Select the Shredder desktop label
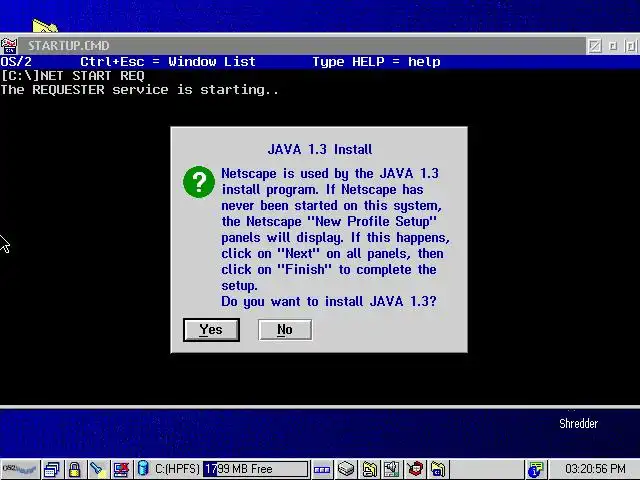 coord(578,424)
